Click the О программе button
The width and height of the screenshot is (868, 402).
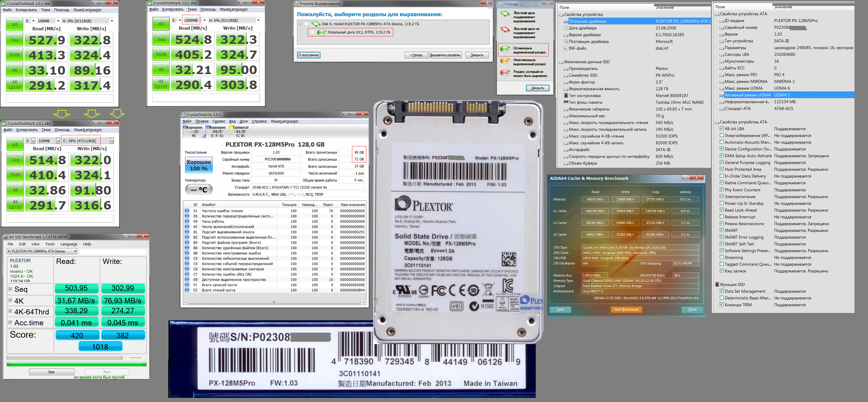[x=308, y=55]
